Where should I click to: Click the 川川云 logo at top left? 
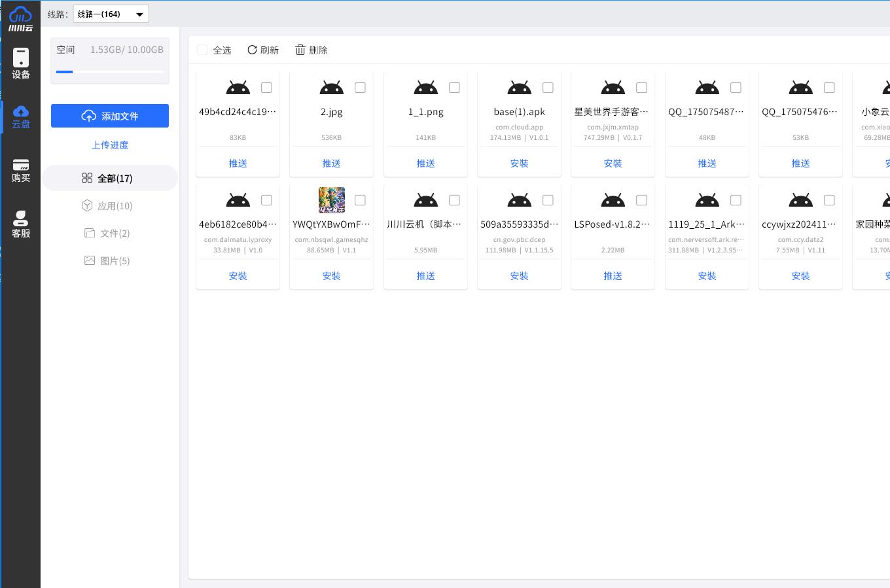20,18
